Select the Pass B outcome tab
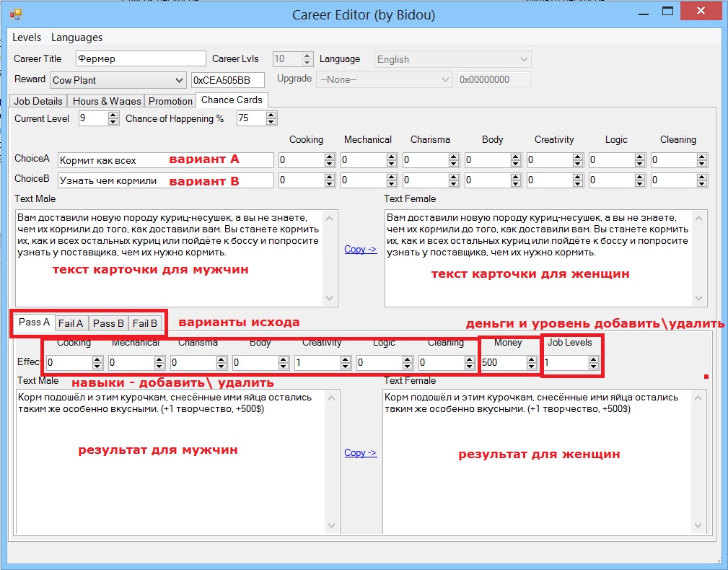Image resolution: width=728 pixels, height=570 pixels. 108,323
